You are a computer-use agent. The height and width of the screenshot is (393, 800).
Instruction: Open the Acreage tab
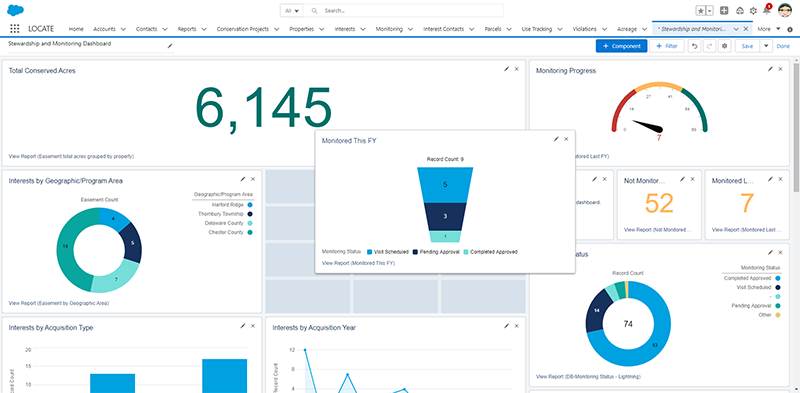(x=627, y=29)
